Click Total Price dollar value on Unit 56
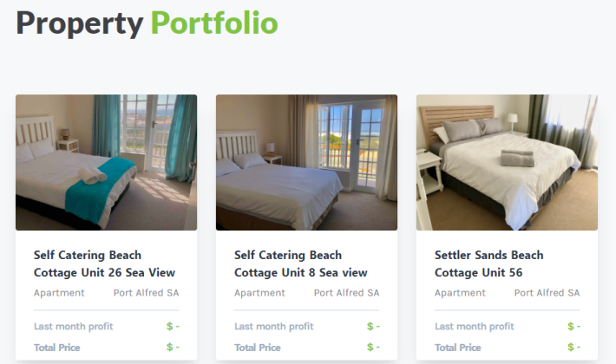The image size is (616, 364). click(573, 348)
